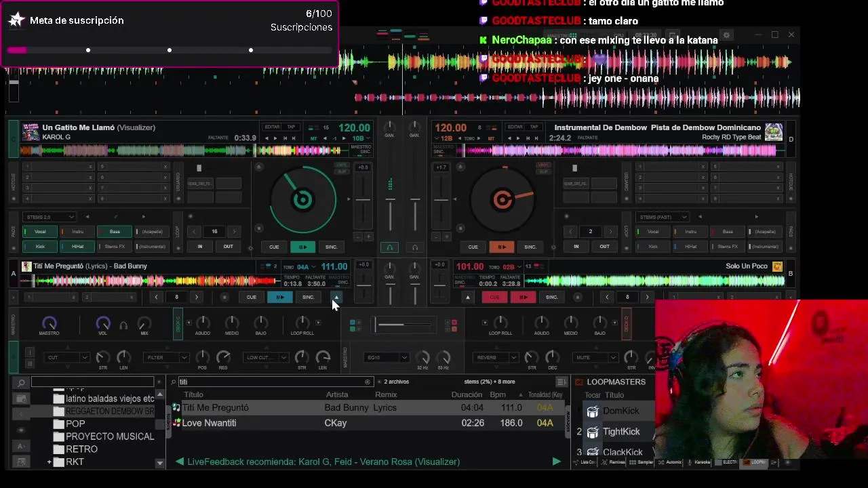Go to next LiveFeedback recommendation with the right arrow
The width and height of the screenshot is (868, 488).
556,462
